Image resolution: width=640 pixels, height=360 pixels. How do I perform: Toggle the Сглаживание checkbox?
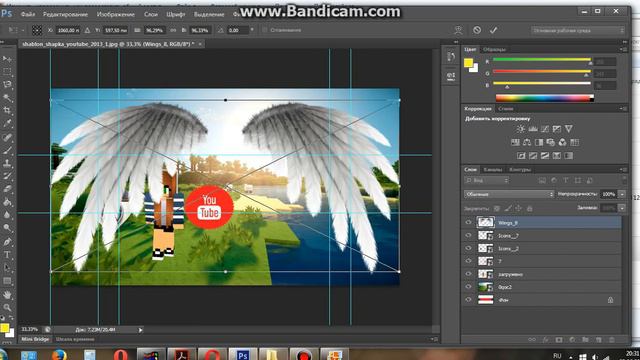coord(264,30)
